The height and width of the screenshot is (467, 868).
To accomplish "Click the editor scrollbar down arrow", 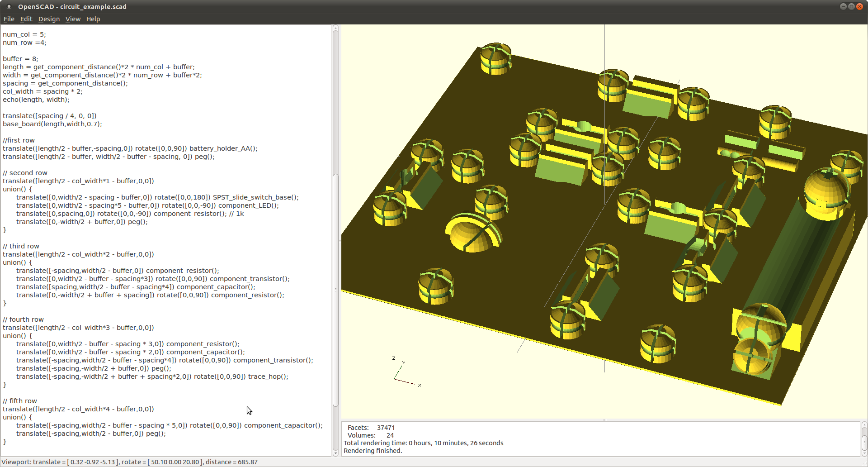I will (x=335, y=453).
